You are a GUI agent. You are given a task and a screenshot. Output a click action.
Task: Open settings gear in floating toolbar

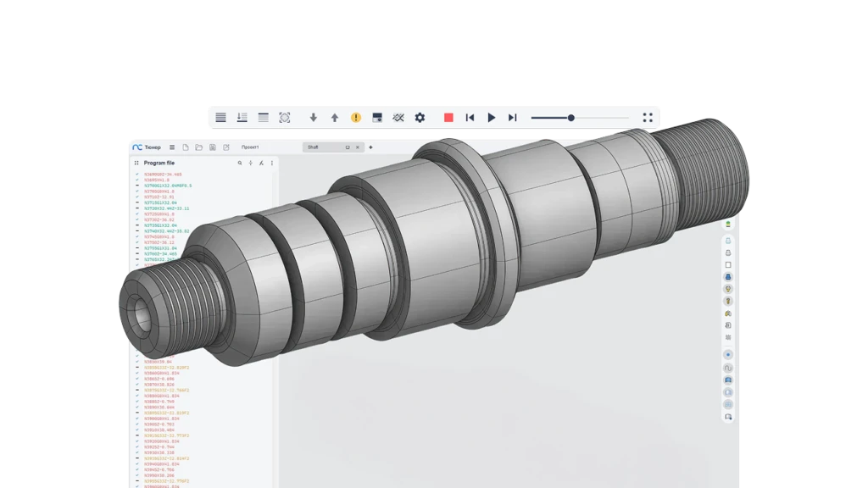click(420, 118)
